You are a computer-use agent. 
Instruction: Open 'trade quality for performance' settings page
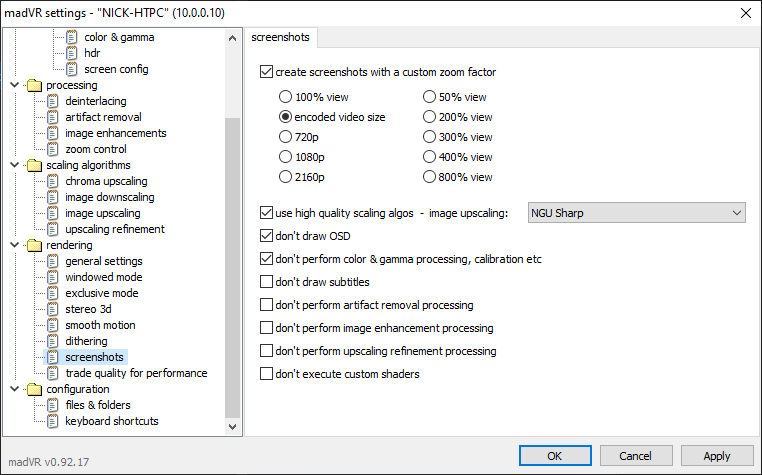pyautogui.click(x=136, y=373)
